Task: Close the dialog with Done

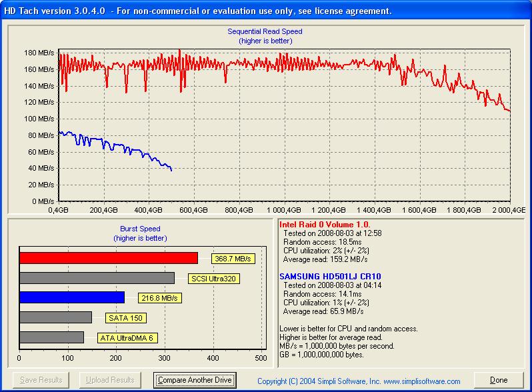Action: coord(499,380)
